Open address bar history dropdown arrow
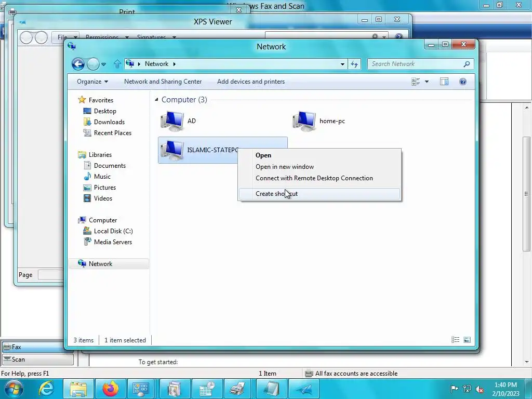This screenshot has height=399, width=532. [x=342, y=64]
